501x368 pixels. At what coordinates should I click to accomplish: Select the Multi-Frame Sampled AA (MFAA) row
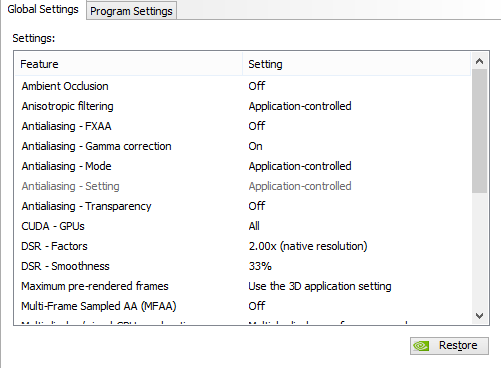click(x=243, y=306)
